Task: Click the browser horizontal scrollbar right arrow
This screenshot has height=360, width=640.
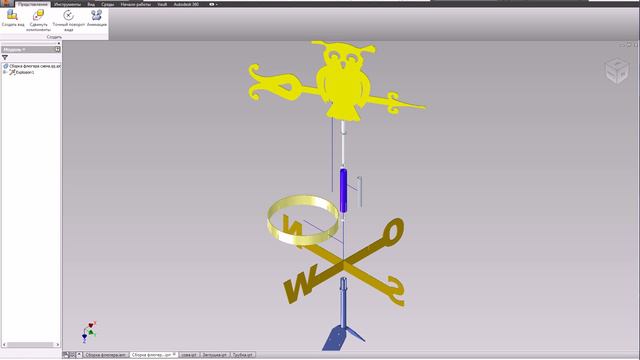Action: (x=58, y=344)
